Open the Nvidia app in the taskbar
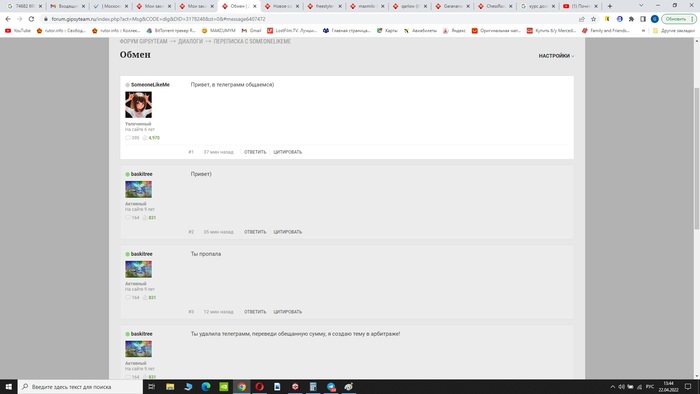 tap(224, 386)
